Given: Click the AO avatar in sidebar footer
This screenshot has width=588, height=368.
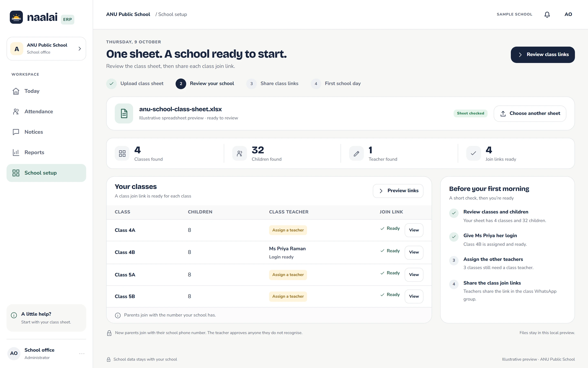Looking at the screenshot, I should coord(14,353).
